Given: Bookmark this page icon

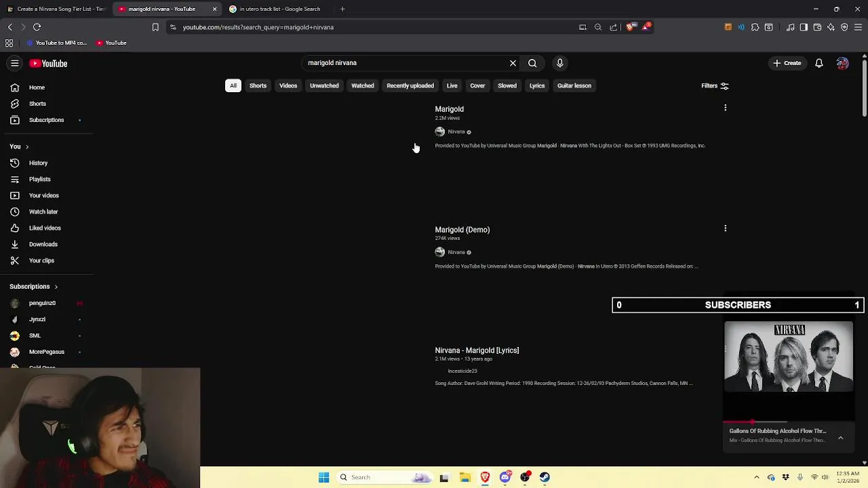Looking at the screenshot, I should pos(155,27).
